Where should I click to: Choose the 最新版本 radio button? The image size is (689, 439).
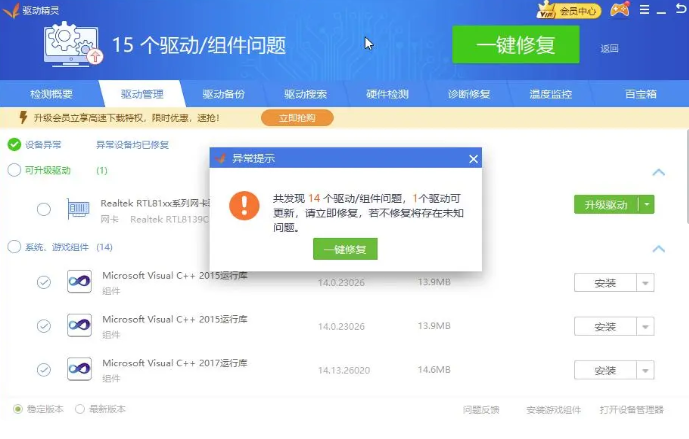click(x=80, y=409)
